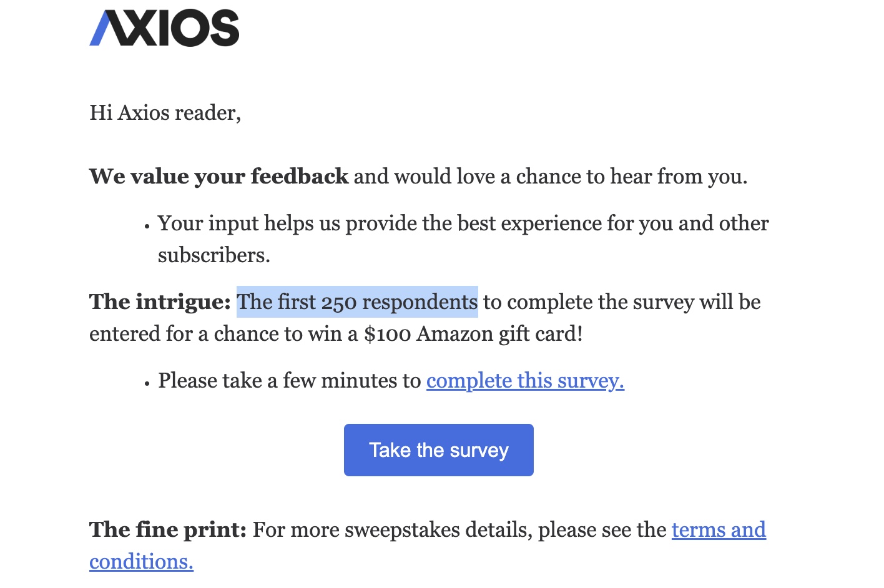The height and width of the screenshot is (588, 884).
Task: Click "Please take a few minutes to" text
Action: pyautogui.click(x=290, y=381)
